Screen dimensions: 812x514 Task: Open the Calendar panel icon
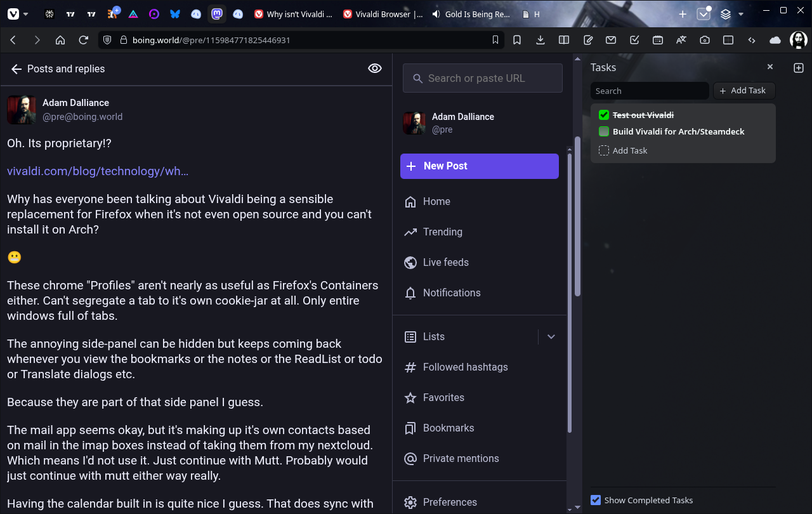pyautogui.click(x=658, y=40)
